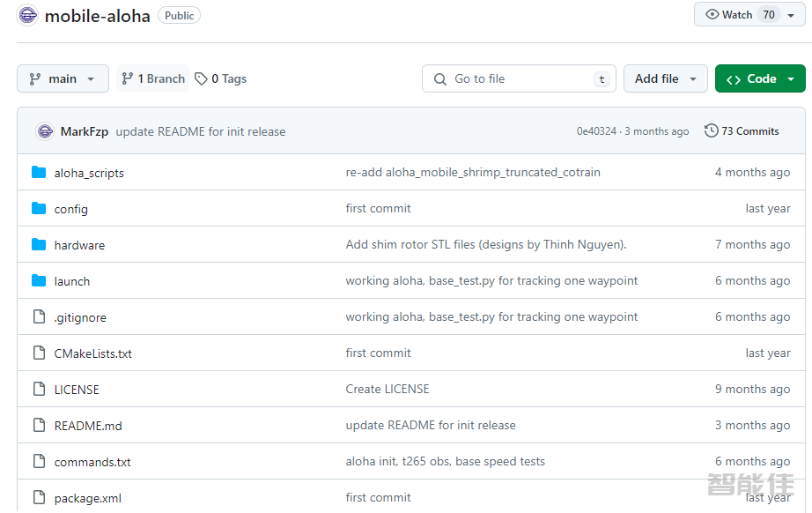Viewport: 812px width, 513px height.
Task: Focus the Go to file search field
Action: [519, 78]
